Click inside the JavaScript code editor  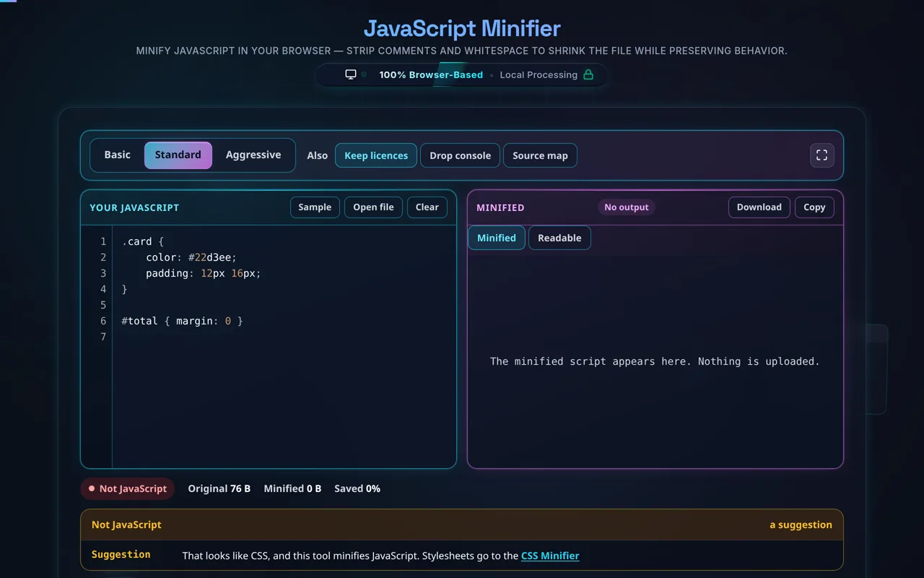pyautogui.click(x=284, y=347)
